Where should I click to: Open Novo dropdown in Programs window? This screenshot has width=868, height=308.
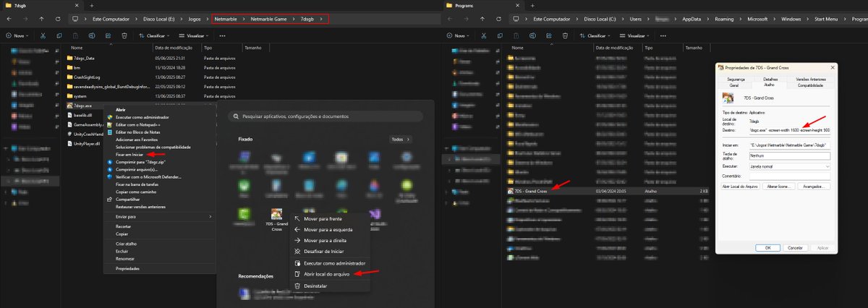tap(459, 35)
